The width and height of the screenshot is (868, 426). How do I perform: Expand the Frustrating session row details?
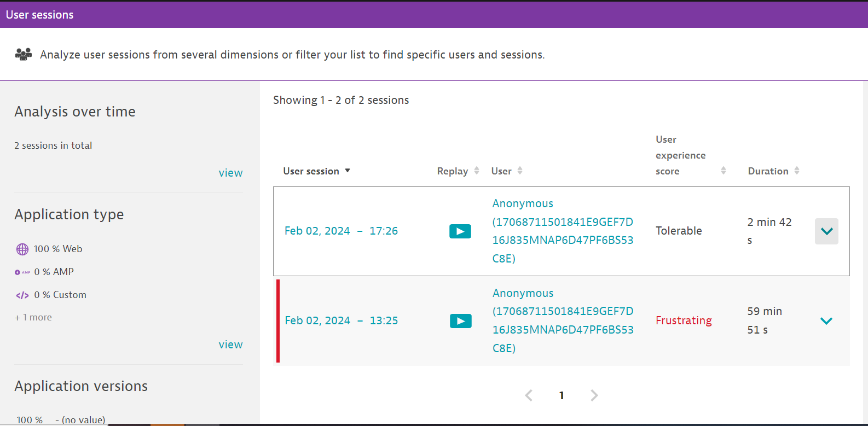(826, 321)
